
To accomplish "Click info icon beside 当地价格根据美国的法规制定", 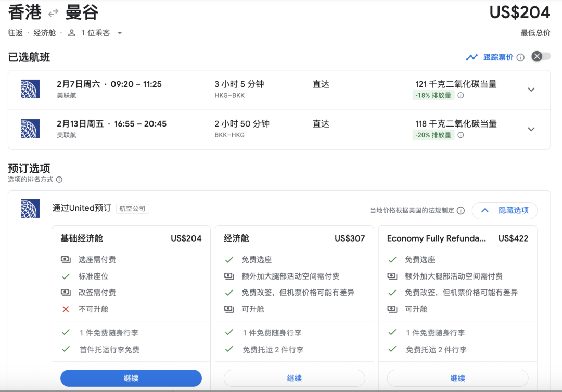I will click(461, 211).
